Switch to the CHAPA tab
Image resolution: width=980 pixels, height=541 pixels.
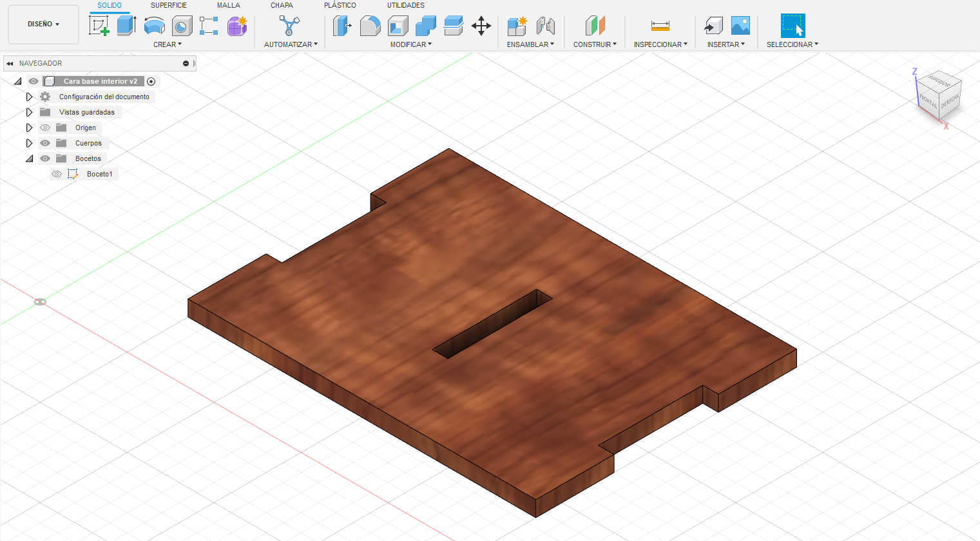click(x=282, y=5)
